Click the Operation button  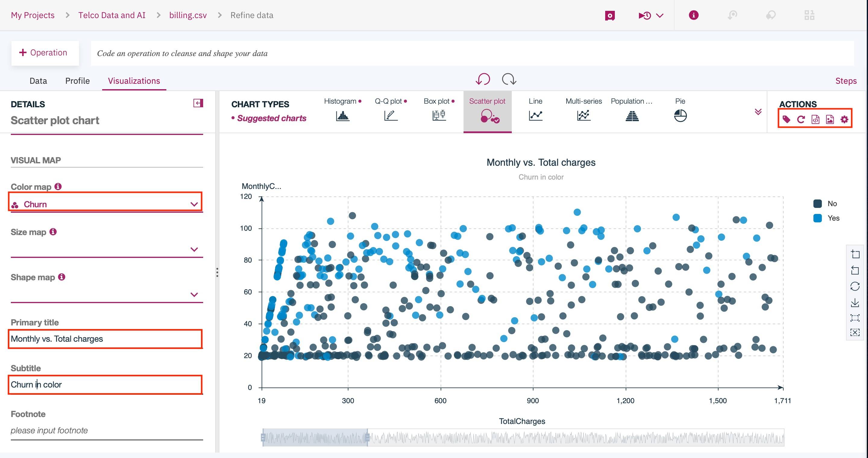[x=45, y=52]
